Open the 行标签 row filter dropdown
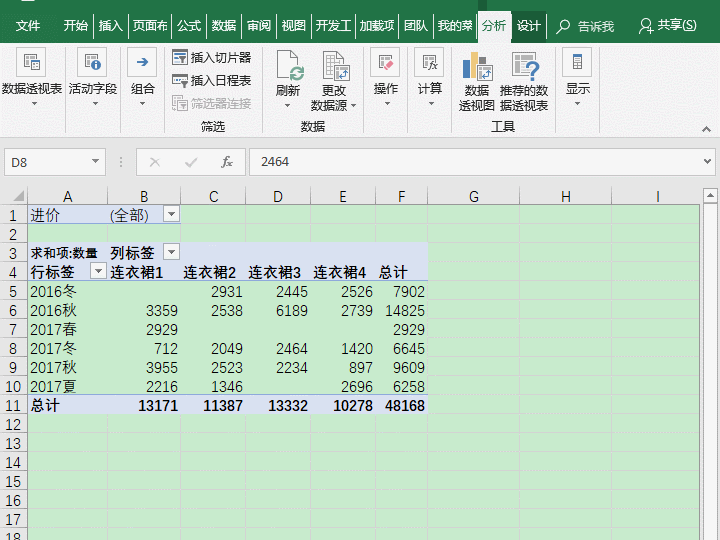 [98, 271]
